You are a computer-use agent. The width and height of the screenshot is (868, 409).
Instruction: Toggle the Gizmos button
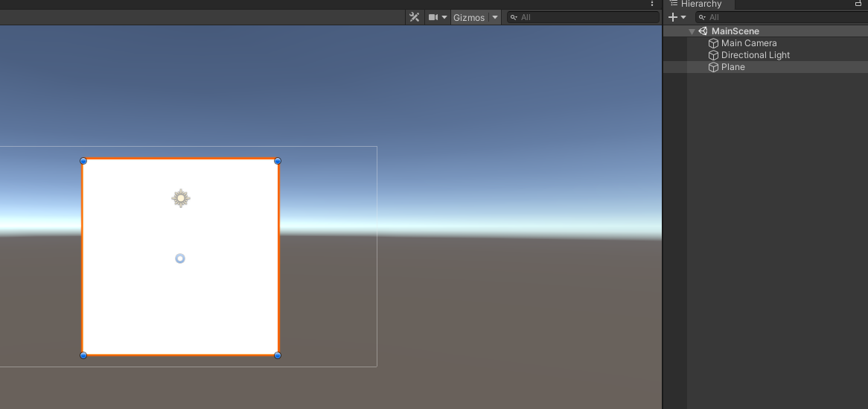pos(469,17)
